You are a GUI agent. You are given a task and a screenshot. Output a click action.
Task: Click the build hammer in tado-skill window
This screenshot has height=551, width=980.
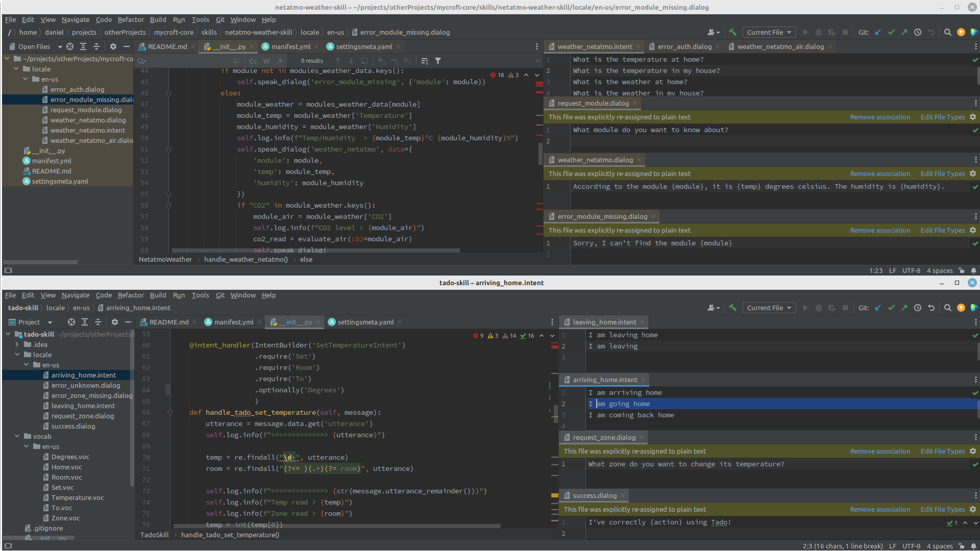coord(732,308)
